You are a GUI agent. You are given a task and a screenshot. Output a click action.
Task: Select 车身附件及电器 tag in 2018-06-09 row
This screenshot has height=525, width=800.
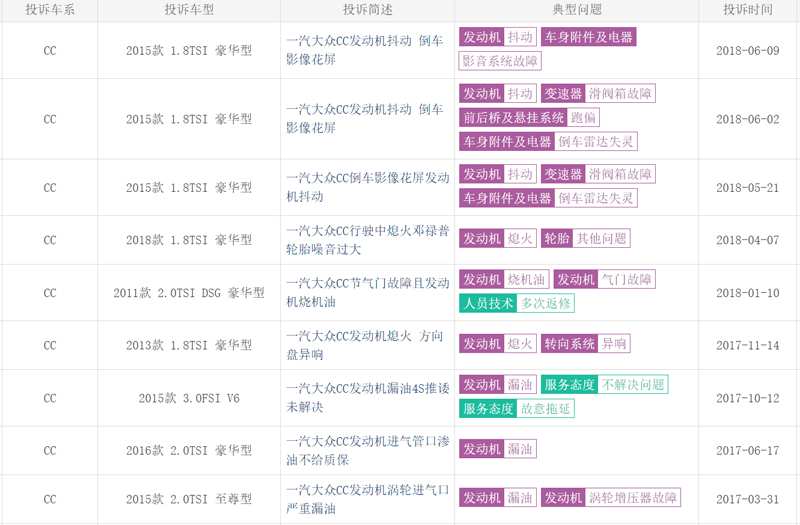pyautogui.click(x=588, y=37)
